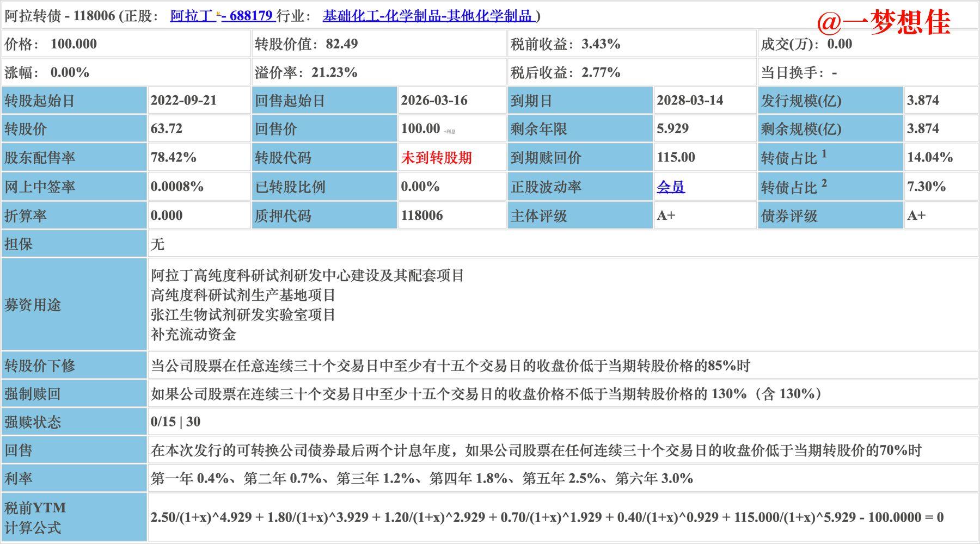Click the 转债占比 2 value 7.30%
This screenshot has height=544, width=980.
pyautogui.click(x=926, y=187)
